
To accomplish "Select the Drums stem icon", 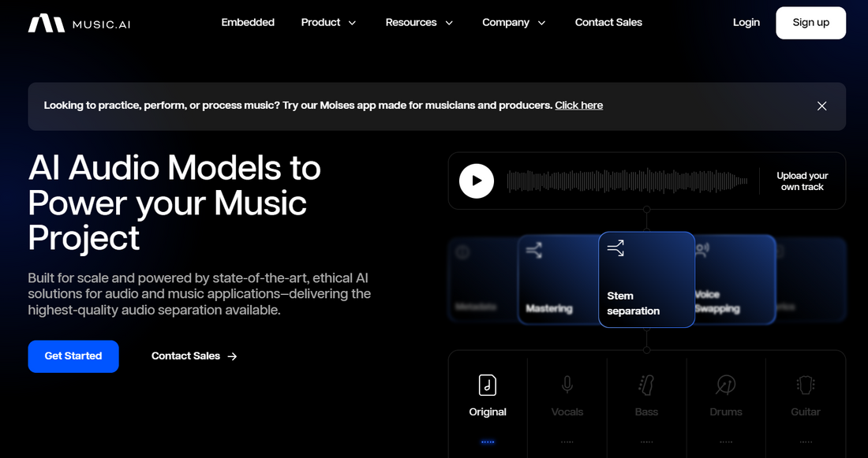I will point(725,385).
